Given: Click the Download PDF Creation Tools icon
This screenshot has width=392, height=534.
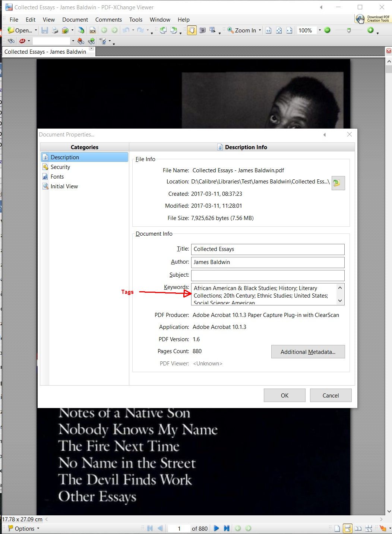Looking at the screenshot, I should coord(372,19).
